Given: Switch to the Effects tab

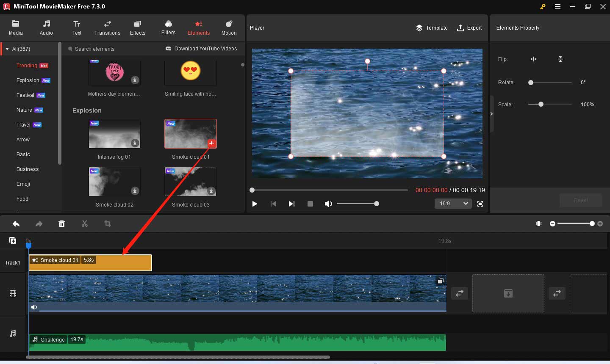Looking at the screenshot, I should [x=138, y=28].
